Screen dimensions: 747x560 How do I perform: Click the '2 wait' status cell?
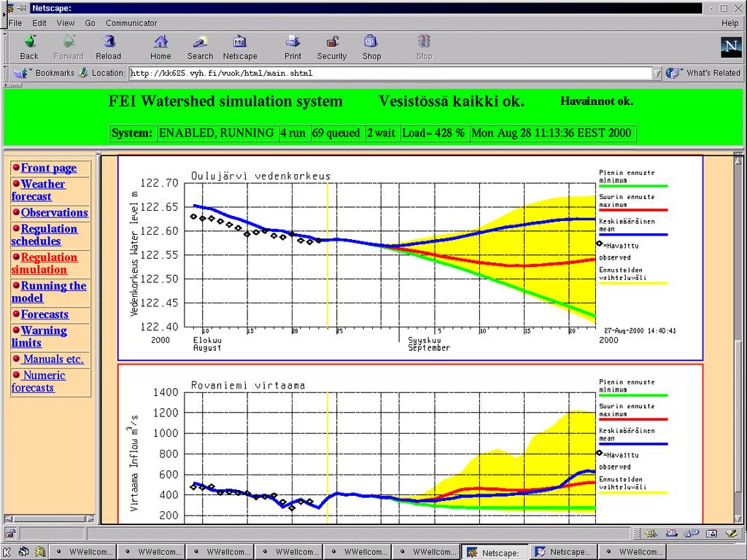[381, 133]
